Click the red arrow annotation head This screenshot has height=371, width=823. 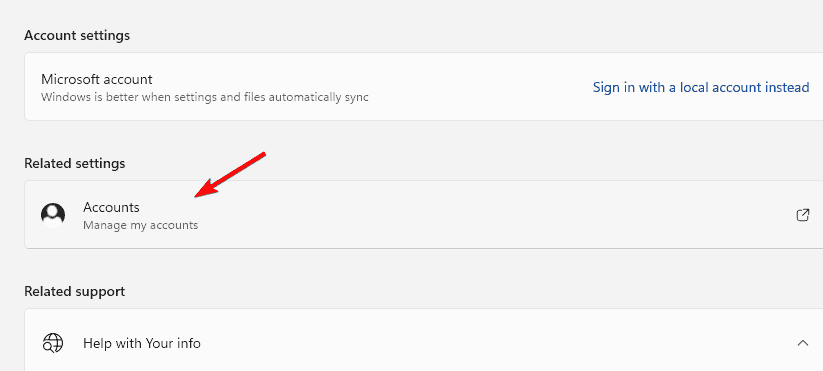[206, 189]
